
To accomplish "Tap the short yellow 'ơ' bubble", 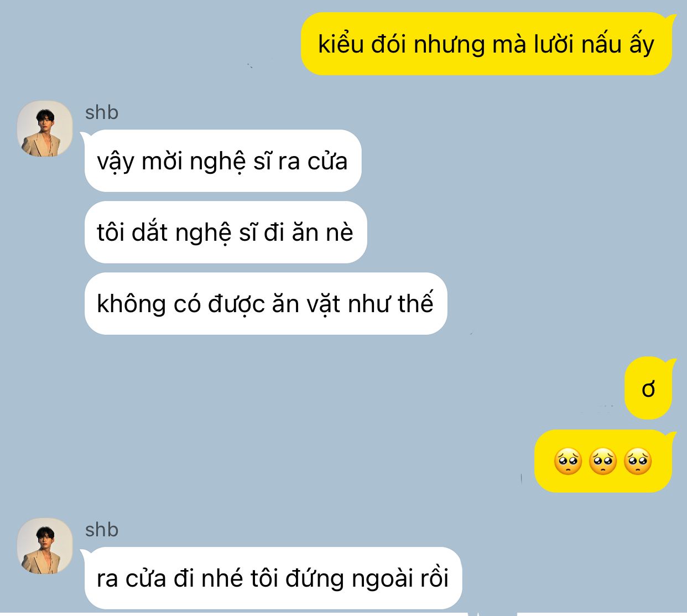I will coord(648,388).
